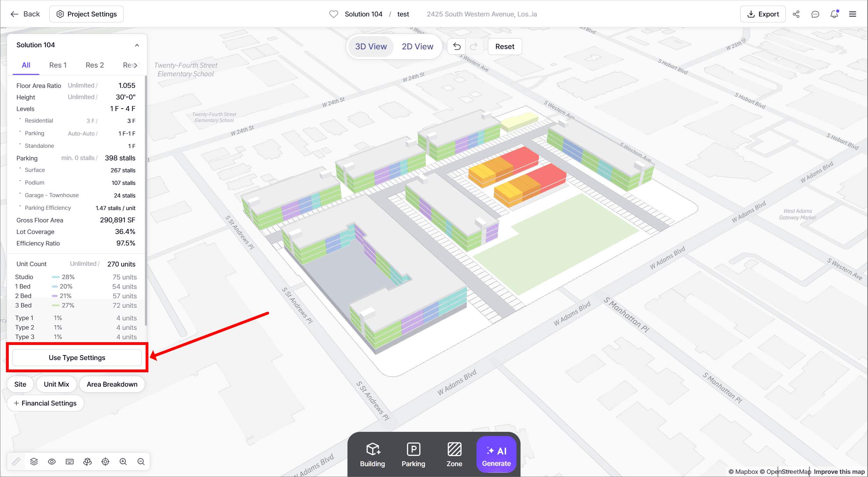
Task: Open the hamburger menu in header
Action: click(x=853, y=14)
